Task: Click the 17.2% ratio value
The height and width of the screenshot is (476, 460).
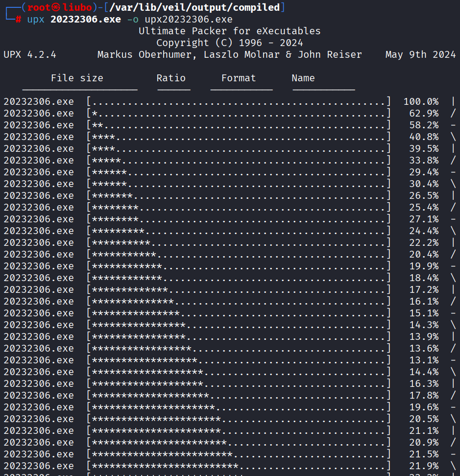Action: click(x=424, y=290)
